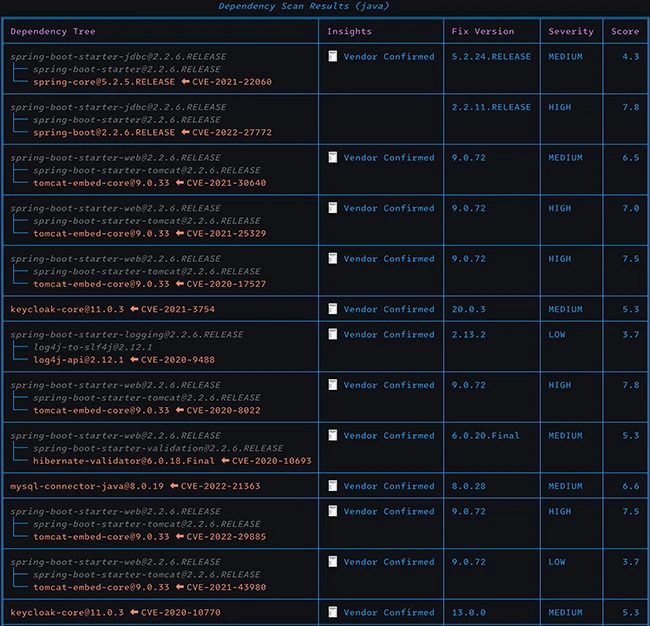The height and width of the screenshot is (626, 650).
Task: Click CVE-2020-10770 identifier
Action: tap(181, 613)
